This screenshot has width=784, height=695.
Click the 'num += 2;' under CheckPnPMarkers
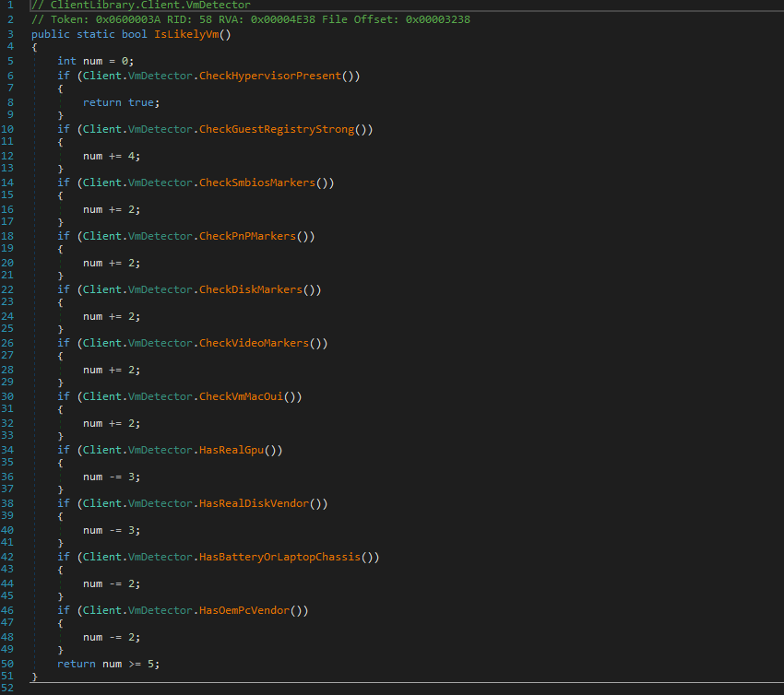112,264
